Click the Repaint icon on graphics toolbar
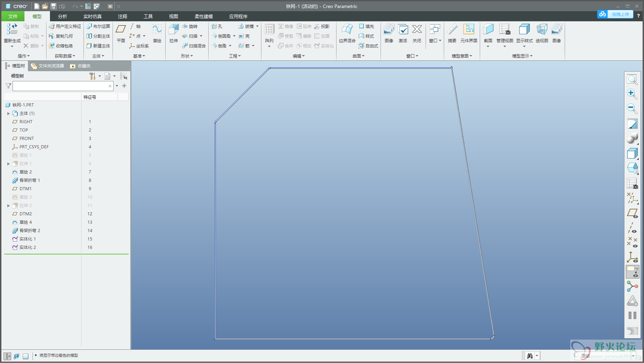This screenshot has height=363, width=644. pyautogui.click(x=632, y=124)
